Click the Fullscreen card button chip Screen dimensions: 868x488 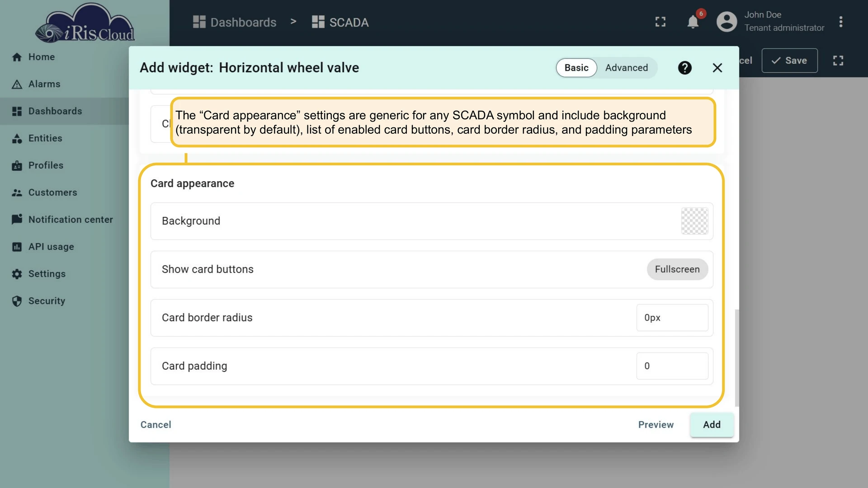(x=677, y=269)
